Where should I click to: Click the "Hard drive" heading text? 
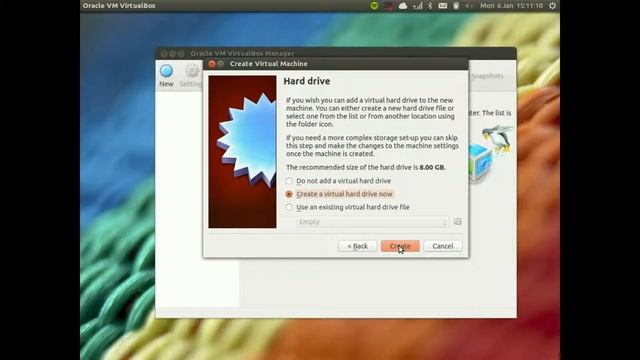pyautogui.click(x=307, y=81)
